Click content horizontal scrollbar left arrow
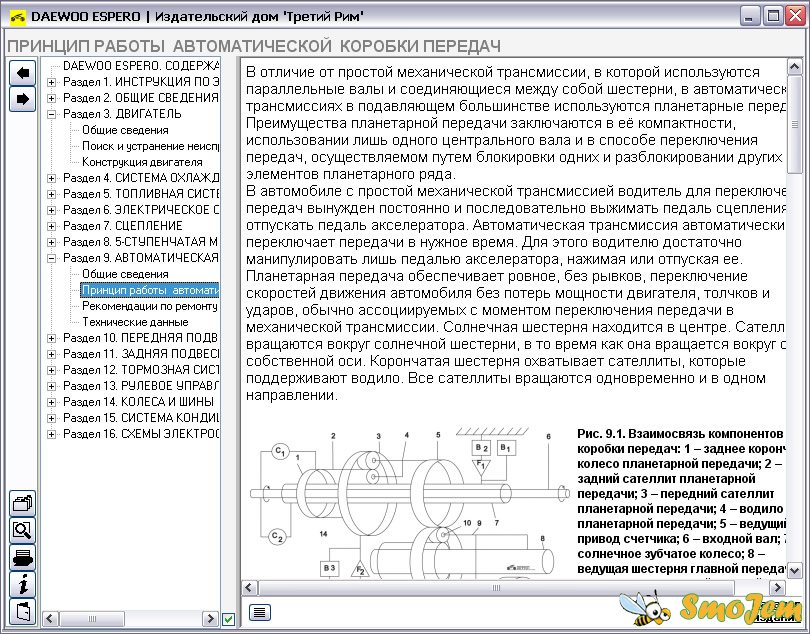 point(249,587)
